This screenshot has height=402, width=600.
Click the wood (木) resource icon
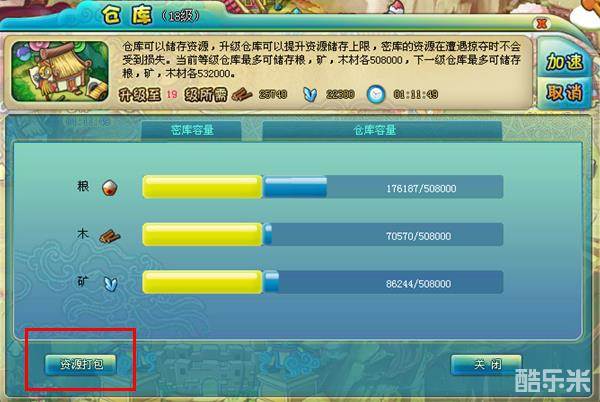110,236
